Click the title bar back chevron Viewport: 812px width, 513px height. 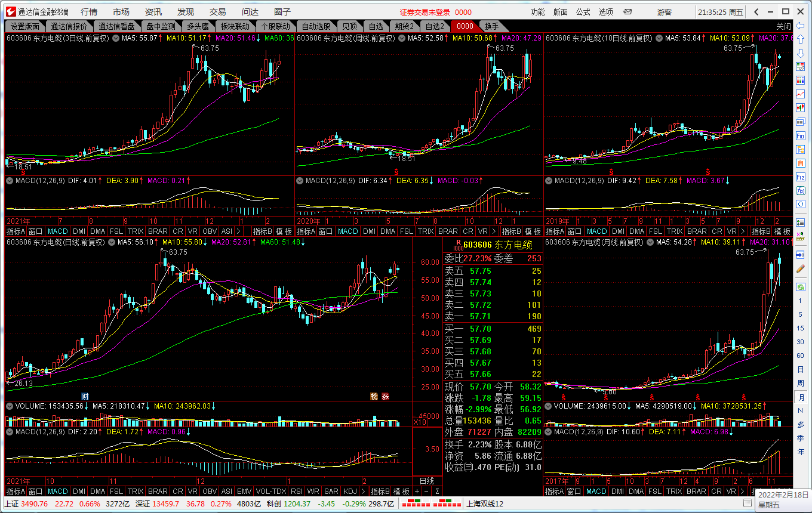pyautogui.click(x=756, y=12)
